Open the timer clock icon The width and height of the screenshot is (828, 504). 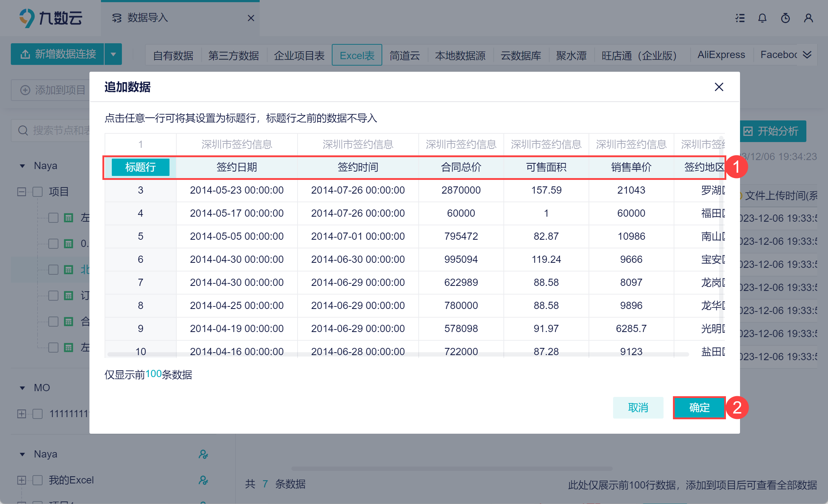coord(785,18)
